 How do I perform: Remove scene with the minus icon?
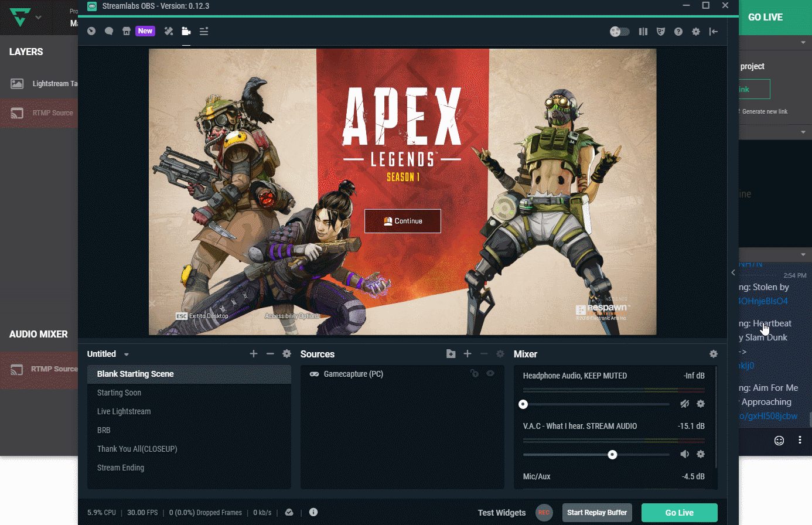[x=270, y=353]
